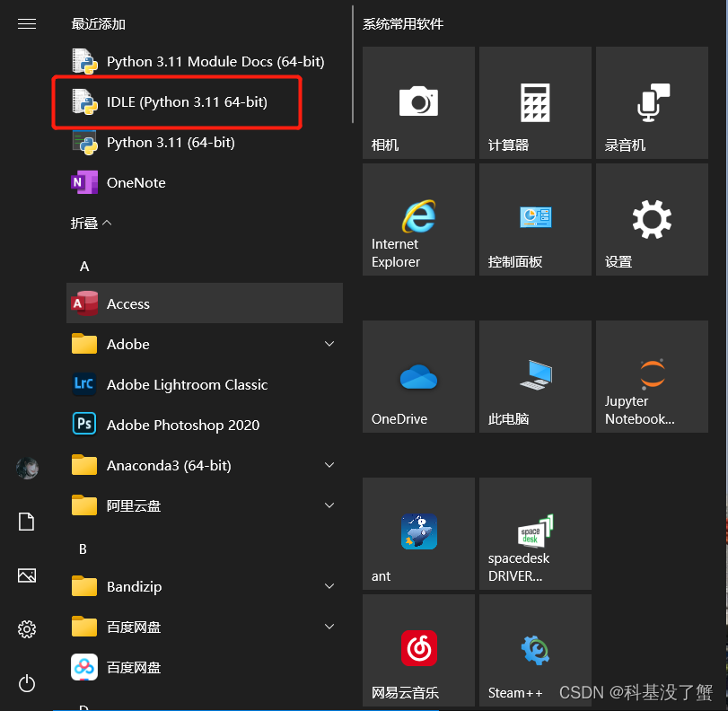Open the spacedesk DRIVER tile
Image resolution: width=728 pixels, height=711 pixels.
pyautogui.click(x=535, y=533)
